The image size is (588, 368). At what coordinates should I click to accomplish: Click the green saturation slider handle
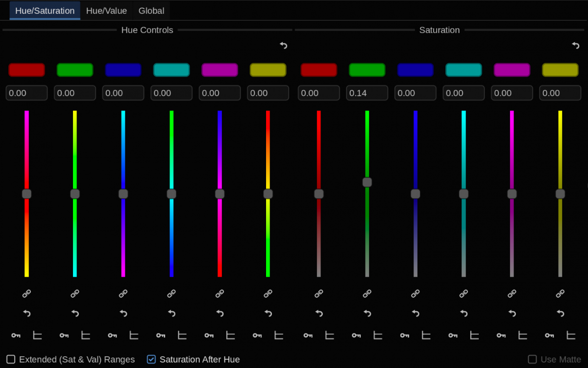[367, 182]
